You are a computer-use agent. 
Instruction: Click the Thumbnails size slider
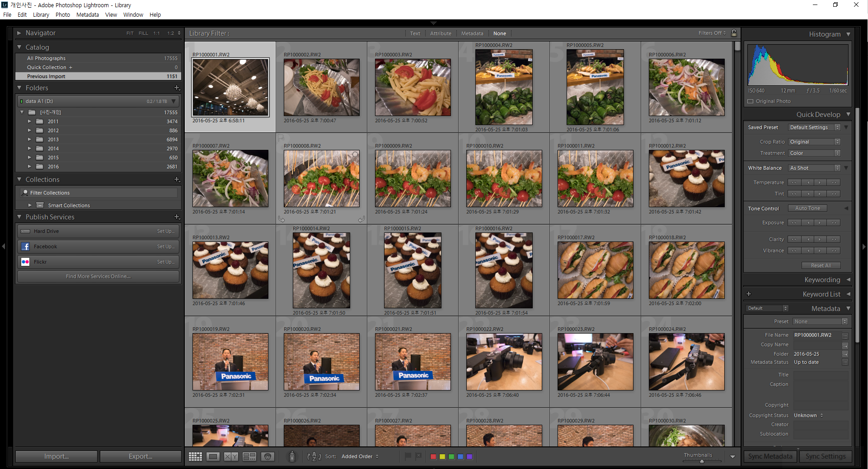tap(702, 461)
